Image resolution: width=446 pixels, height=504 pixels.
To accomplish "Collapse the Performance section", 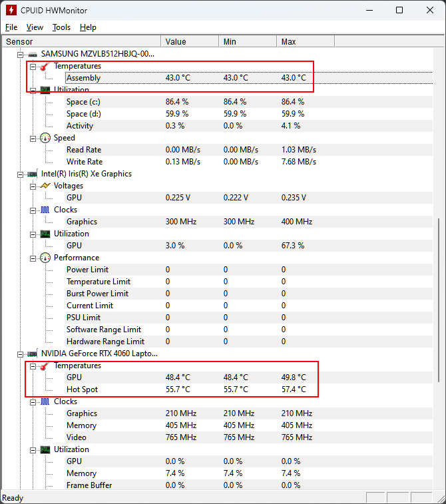I will [33, 258].
